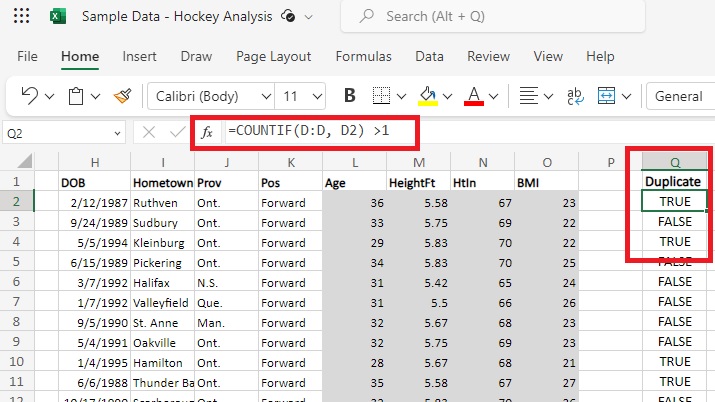Expand the Undo history dropdown
The width and height of the screenshot is (715, 402).
click(x=49, y=97)
